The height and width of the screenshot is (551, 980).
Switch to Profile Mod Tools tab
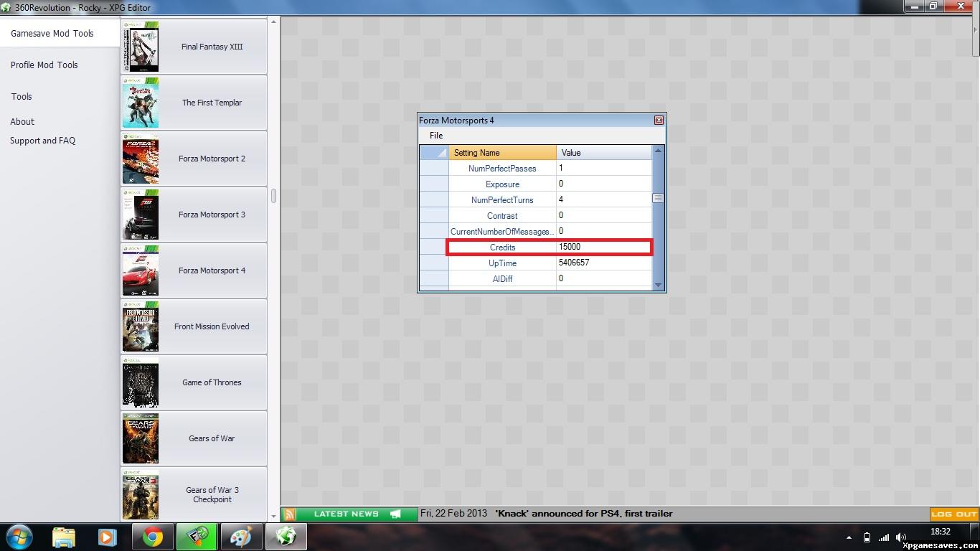point(44,65)
